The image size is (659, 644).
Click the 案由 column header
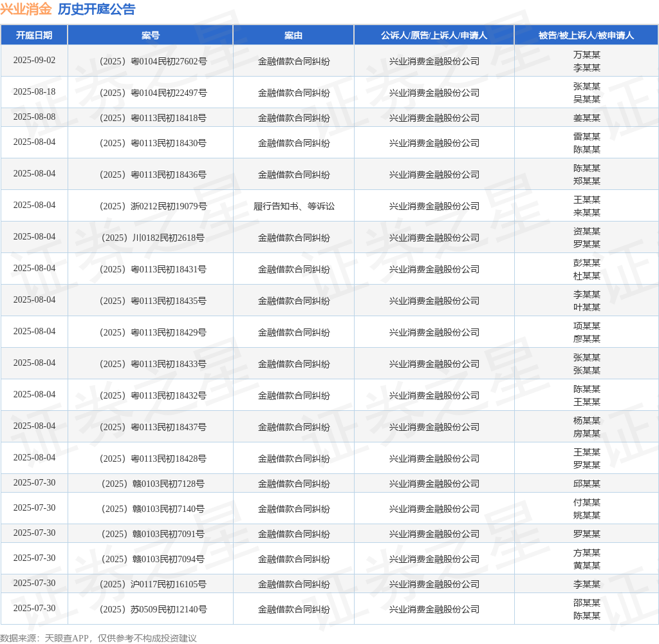point(293,35)
